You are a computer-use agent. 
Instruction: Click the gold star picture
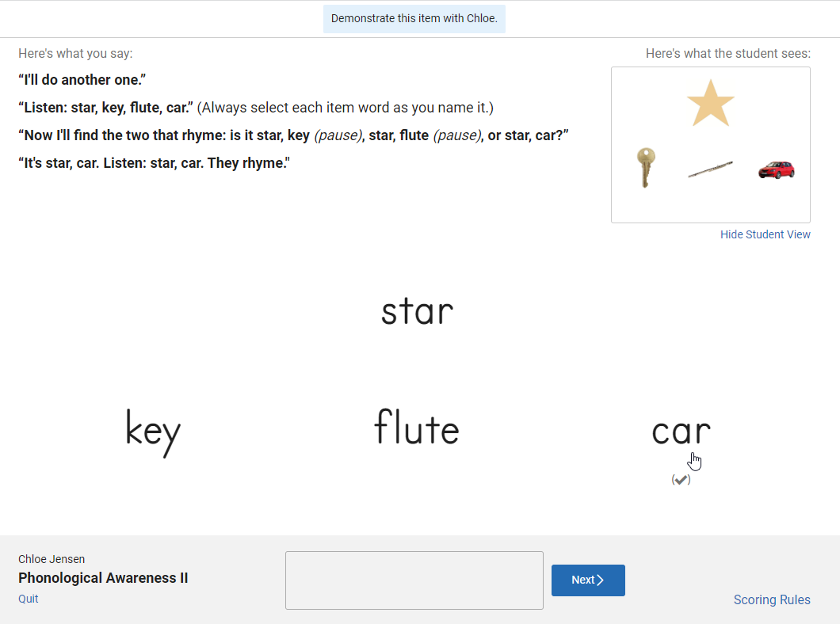pos(710,103)
